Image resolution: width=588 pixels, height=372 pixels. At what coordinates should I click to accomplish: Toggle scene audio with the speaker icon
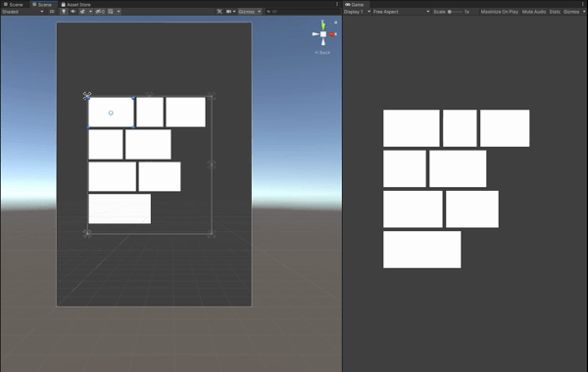(x=73, y=12)
